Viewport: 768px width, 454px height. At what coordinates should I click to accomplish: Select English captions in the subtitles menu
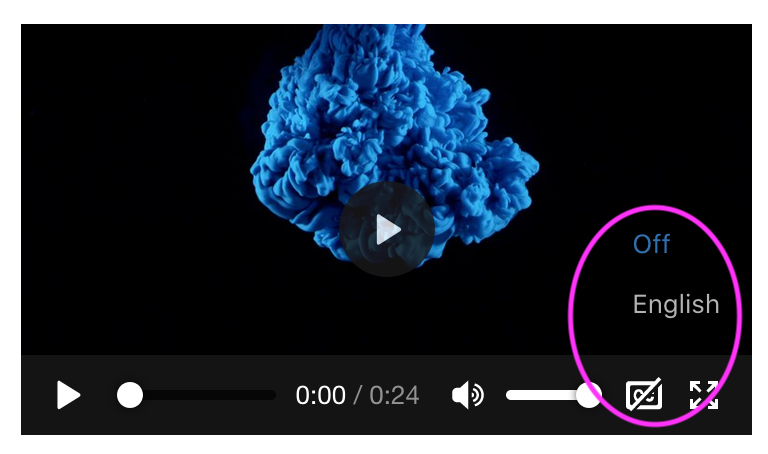(x=676, y=304)
